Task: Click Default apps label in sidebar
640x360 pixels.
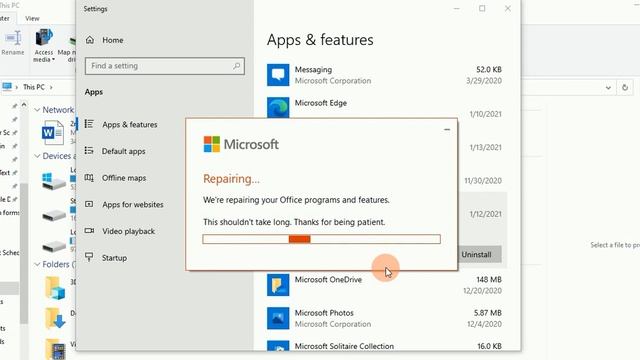Action: [x=124, y=151]
